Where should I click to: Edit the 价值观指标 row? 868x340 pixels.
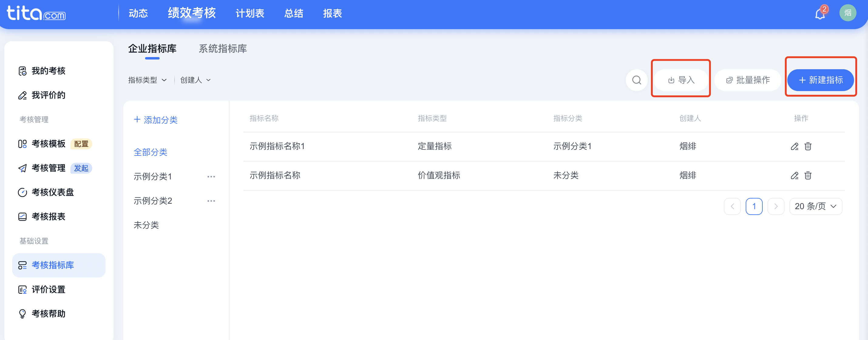coord(795,175)
